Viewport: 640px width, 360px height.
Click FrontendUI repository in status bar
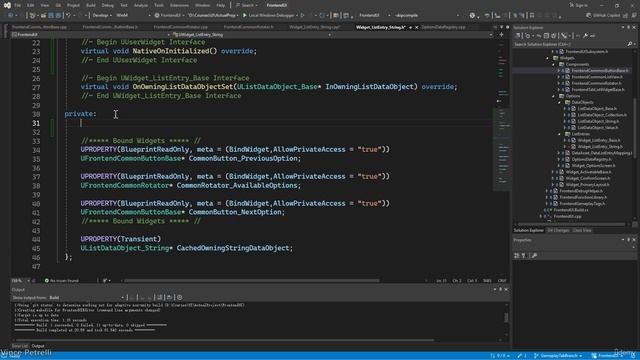coord(606,356)
